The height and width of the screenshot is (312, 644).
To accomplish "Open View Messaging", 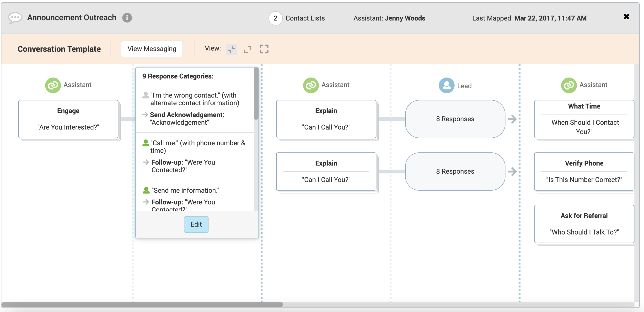I will pos(152,49).
